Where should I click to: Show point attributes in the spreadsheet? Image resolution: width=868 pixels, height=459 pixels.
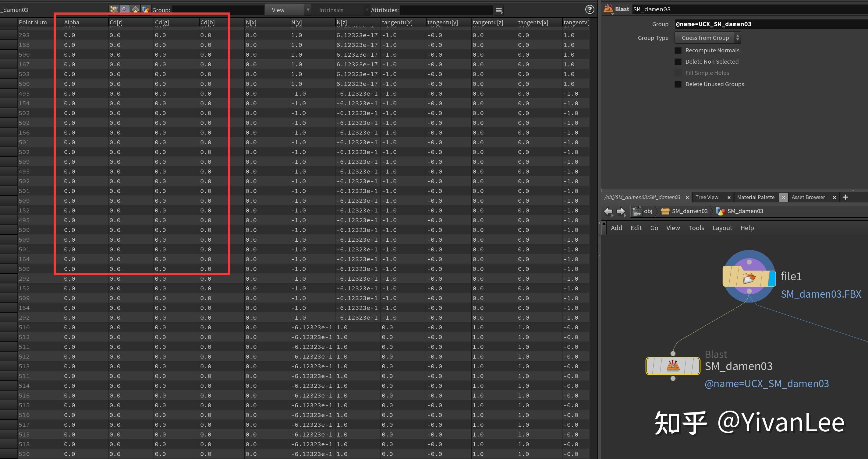click(x=114, y=9)
